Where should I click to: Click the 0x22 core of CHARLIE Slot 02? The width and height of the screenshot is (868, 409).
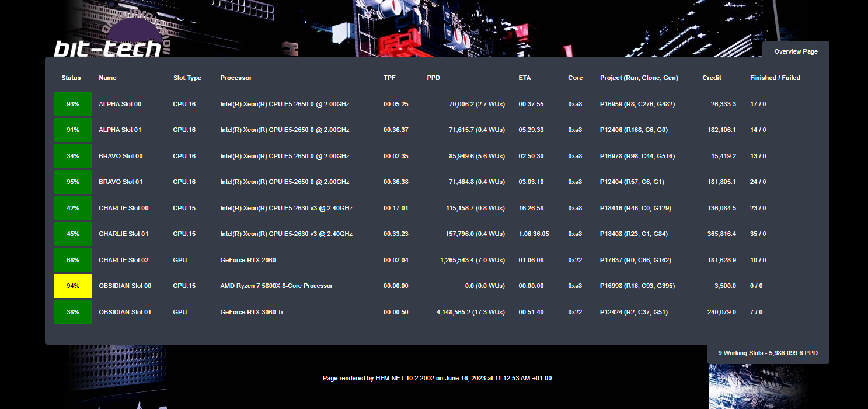(575, 260)
